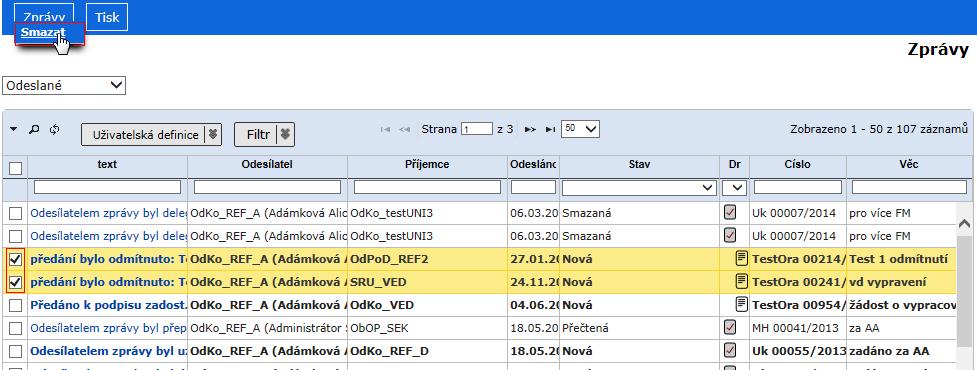
Task: Refresh the grid with the reload icon
Action: pyautogui.click(x=54, y=129)
